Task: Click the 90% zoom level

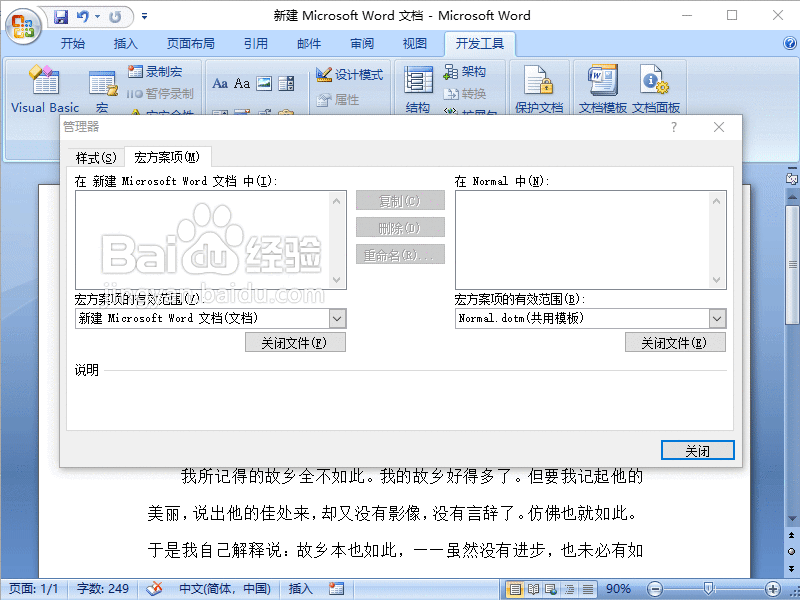Action: (618, 589)
